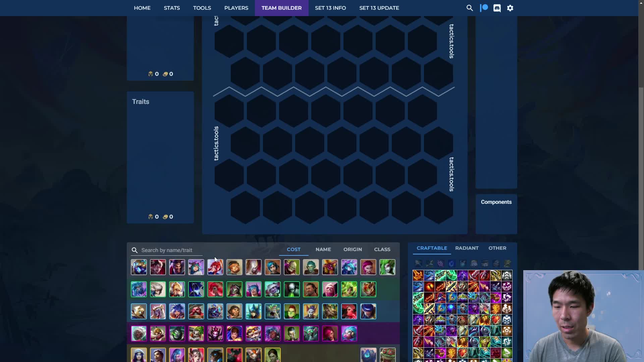Select the Deathblade item
This screenshot has height=362, width=644.
(418, 276)
